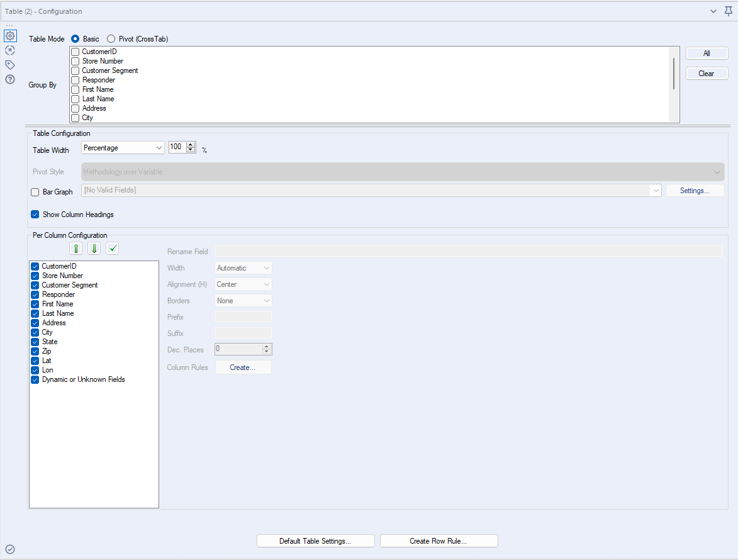This screenshot has height=560, width=738.
Task: Uncheck Dynamic or Unknown Fields column
Action: click(35, 379)
